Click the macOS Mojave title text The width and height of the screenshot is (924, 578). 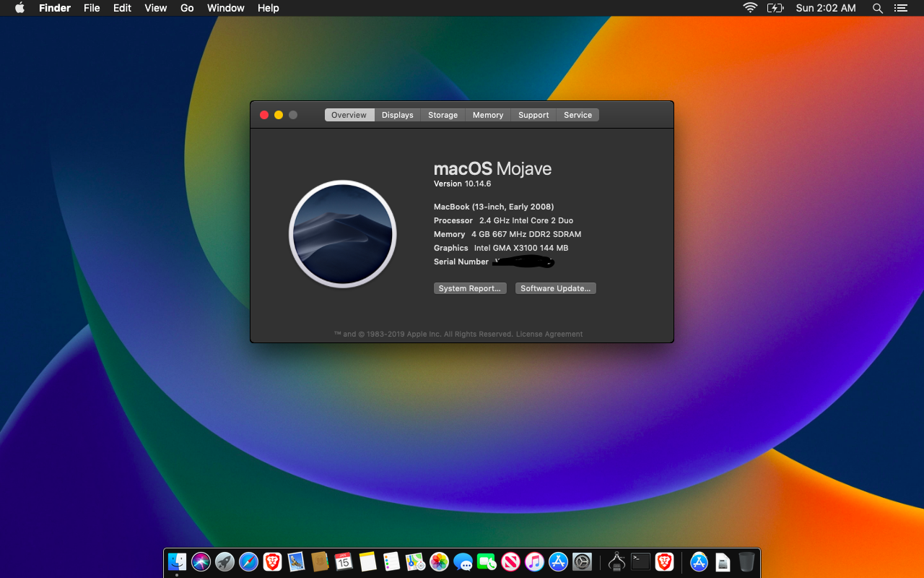point(492,168)
